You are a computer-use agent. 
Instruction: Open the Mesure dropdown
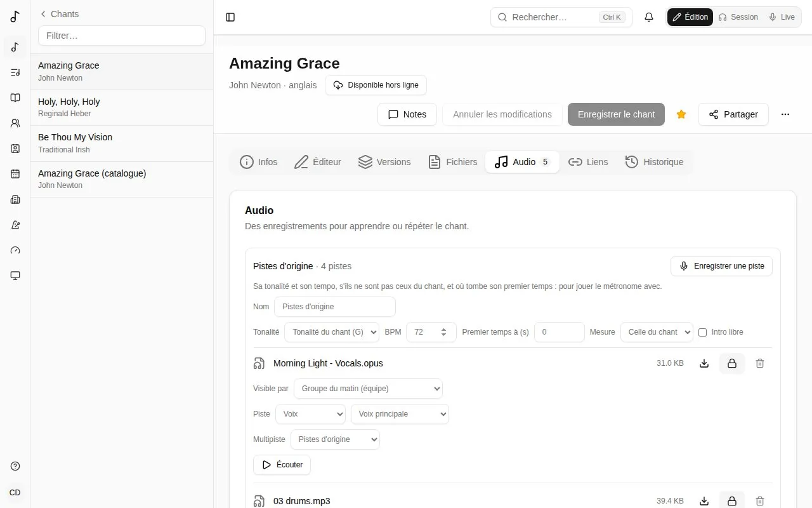pyautogui.click(x=657, y=332)
